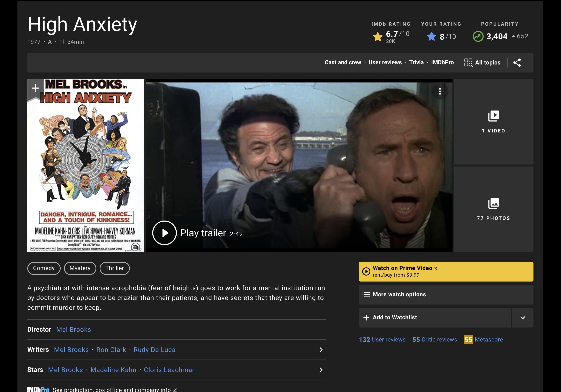The image size is (561, 392).
Task: Open the Cast and crew section
Action: point(343,62)
